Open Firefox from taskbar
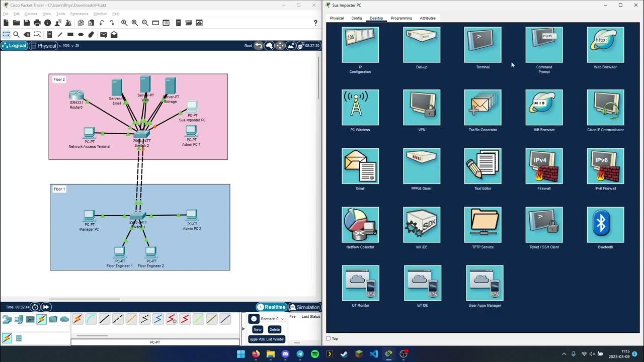The width and height of the screenshot is (644, 362). [256, 354]
